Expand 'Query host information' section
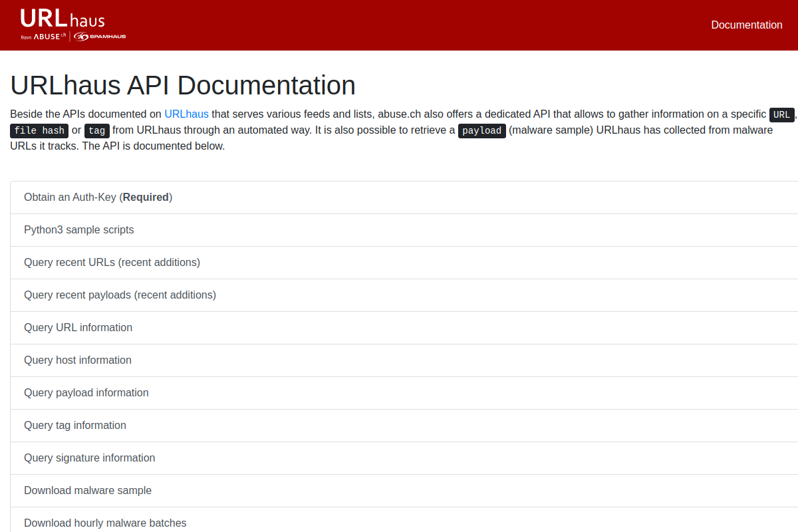This screenshot has width=798, height=532. 404,360
